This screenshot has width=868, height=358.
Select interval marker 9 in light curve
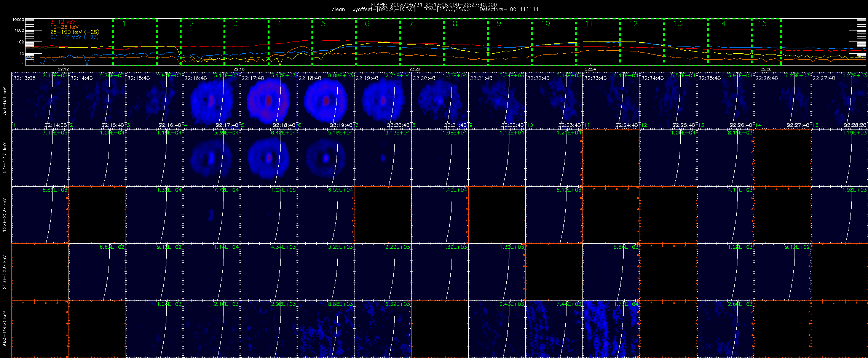(x=499, y=24)
